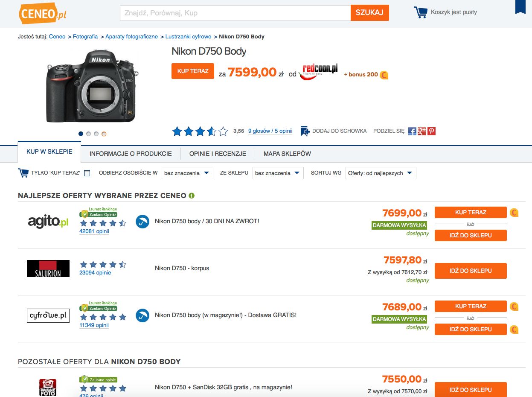Image resolution: width=532 pixels, height=397 pixels.
Task: Click the product star rating
Action: [200, 131]
